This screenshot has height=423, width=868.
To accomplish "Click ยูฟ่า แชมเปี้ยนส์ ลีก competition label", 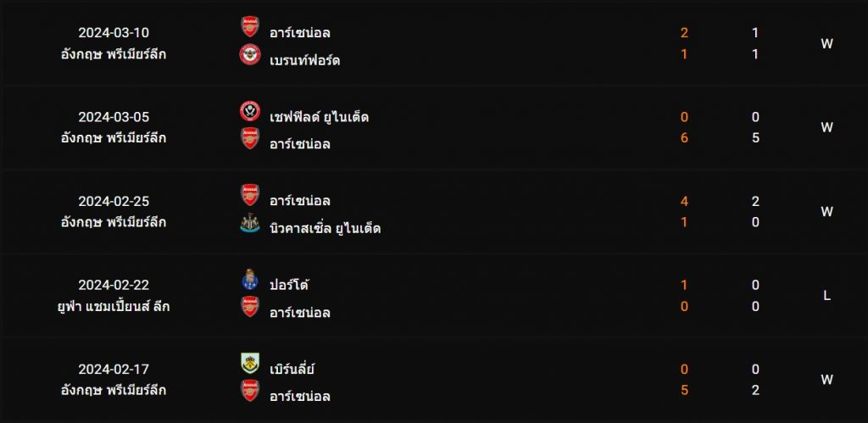I will [114, 306].
